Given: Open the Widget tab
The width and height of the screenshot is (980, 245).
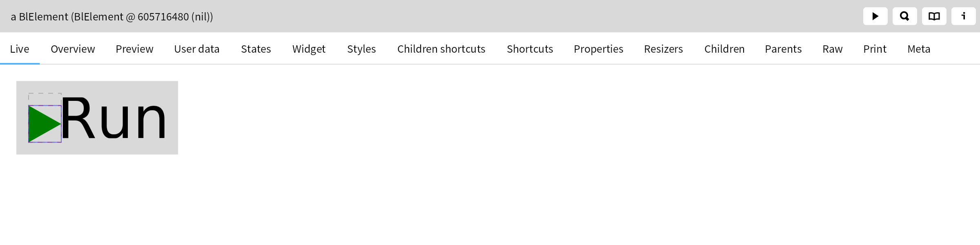Looking at the screenshot, I should point(309,49).
